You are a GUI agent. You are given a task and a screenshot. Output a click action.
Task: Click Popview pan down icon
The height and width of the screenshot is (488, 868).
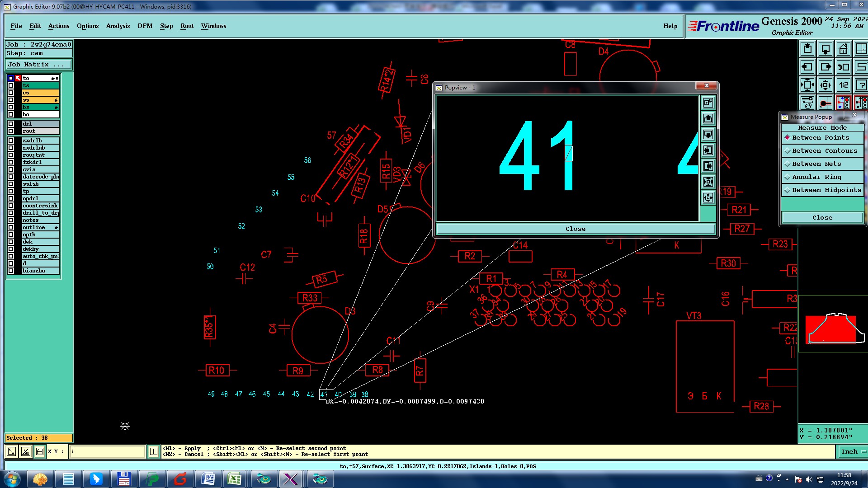708,135
